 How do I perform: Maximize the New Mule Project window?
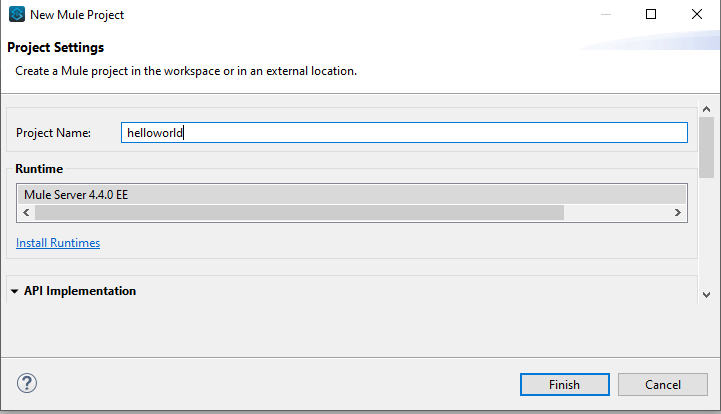[651, 15]
